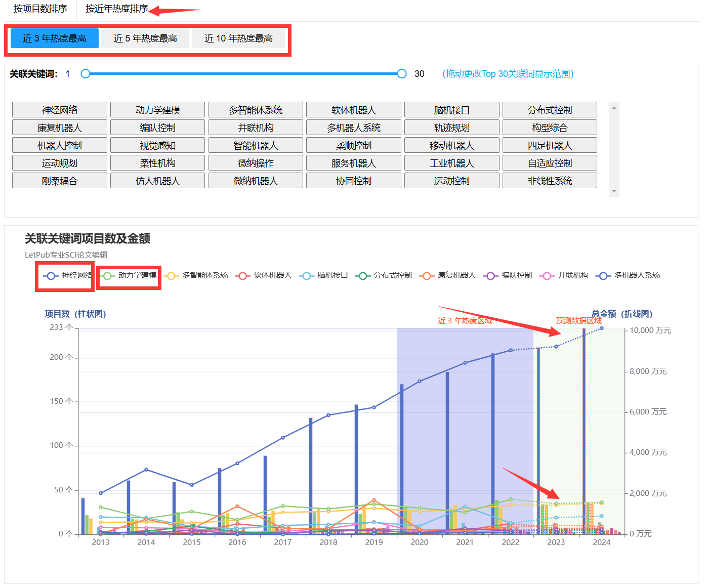
Task: Click the right handle of 关联关键词 slider
Action: click(402, 74)
